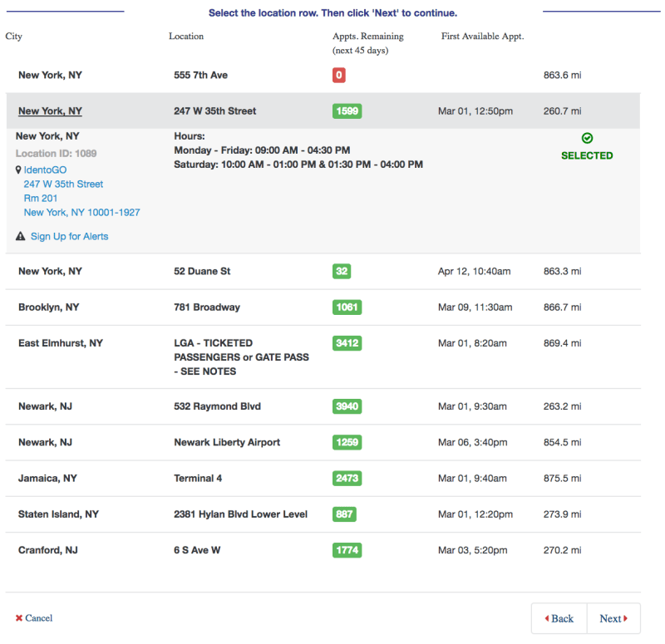This screenshot has height=644, width=665.
Task: Click the green SELECTED checkmark icon
Action: pyautogui.click(x=587, y=138)
